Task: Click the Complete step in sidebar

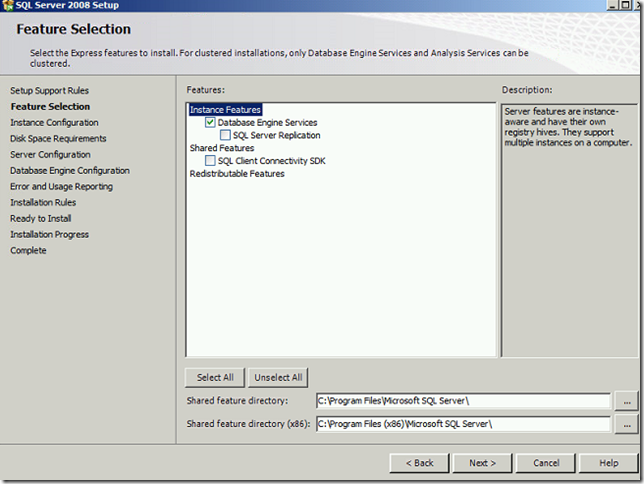Action: pyautogui.click(x=28, y=251)
